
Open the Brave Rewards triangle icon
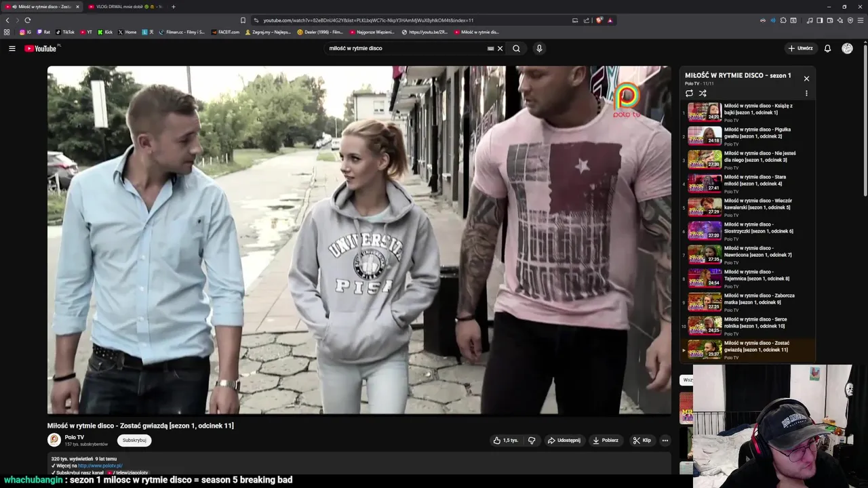coord(610,20)
